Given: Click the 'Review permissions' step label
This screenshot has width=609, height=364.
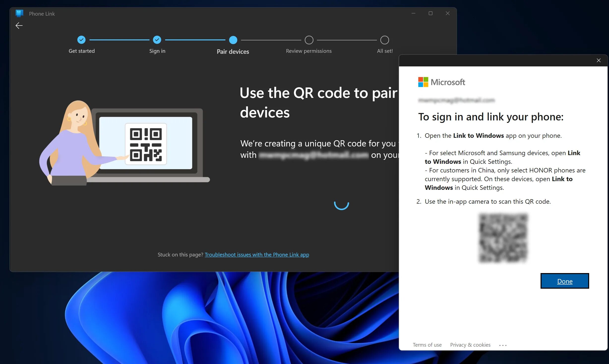Looking at the screenshot, I should tap(309, 51).
